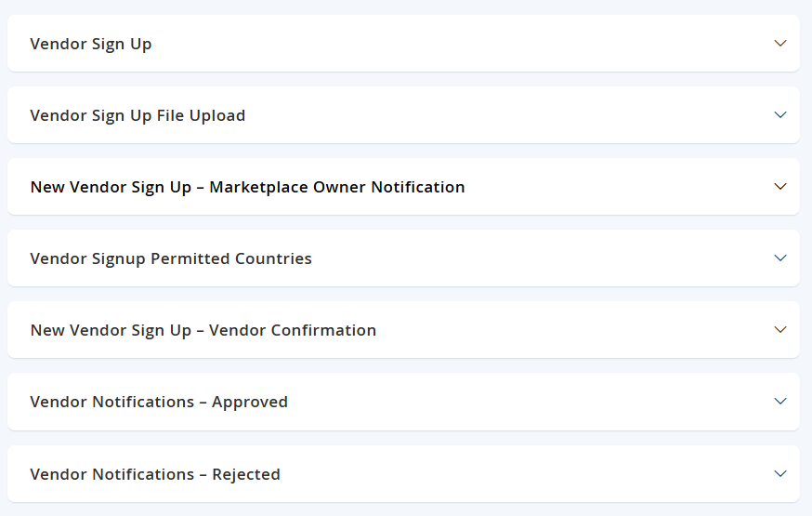Click empty space in File Upload accordion row

point(507,115)
